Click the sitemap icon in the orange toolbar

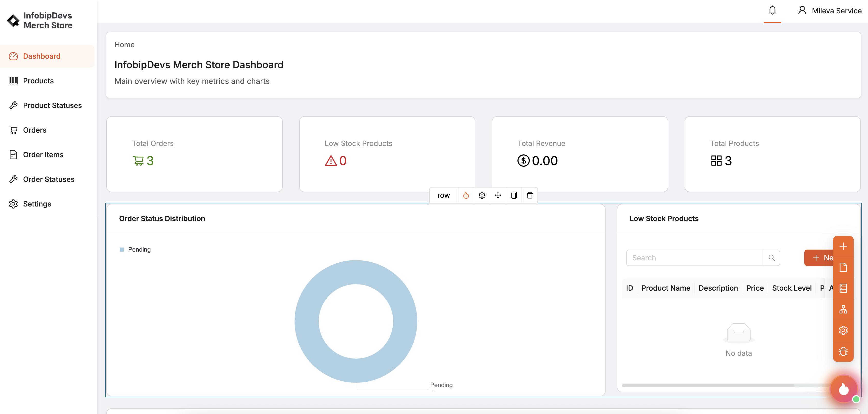843,309
